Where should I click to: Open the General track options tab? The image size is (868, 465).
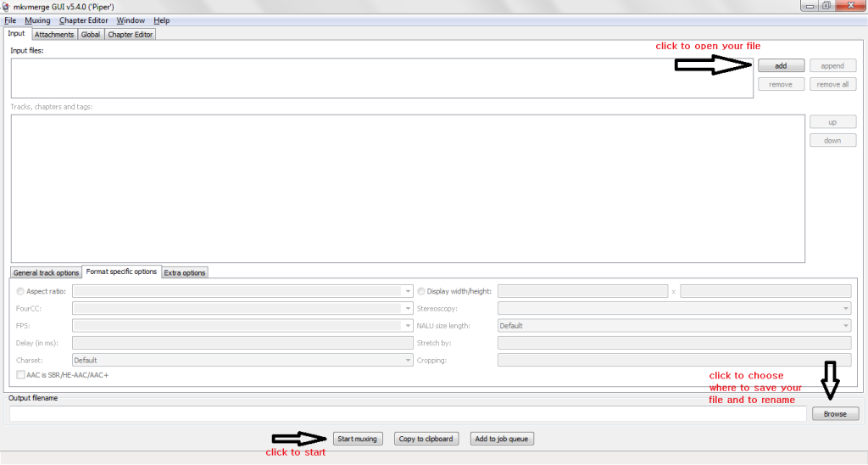coord(46,272)
